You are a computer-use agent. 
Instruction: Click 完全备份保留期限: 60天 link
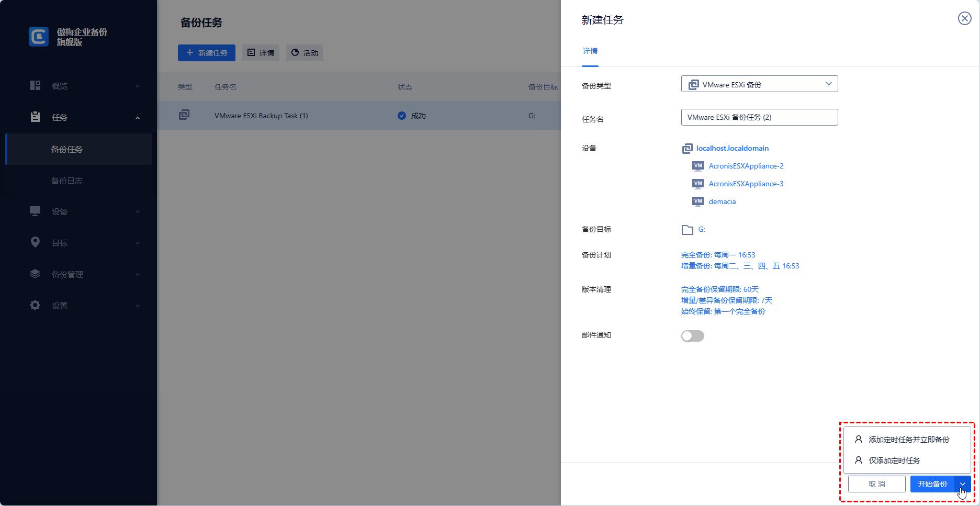coord(720,289)
